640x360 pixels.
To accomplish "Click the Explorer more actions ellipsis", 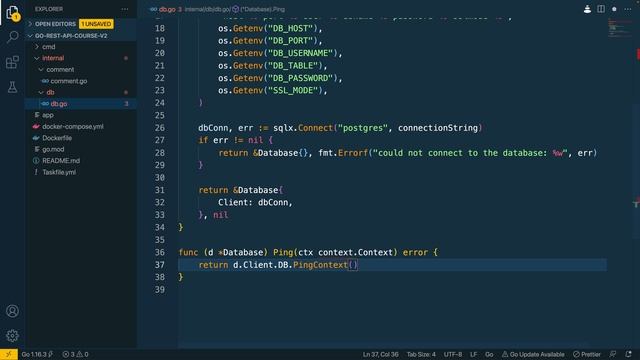I will click(x=125, y=9).
